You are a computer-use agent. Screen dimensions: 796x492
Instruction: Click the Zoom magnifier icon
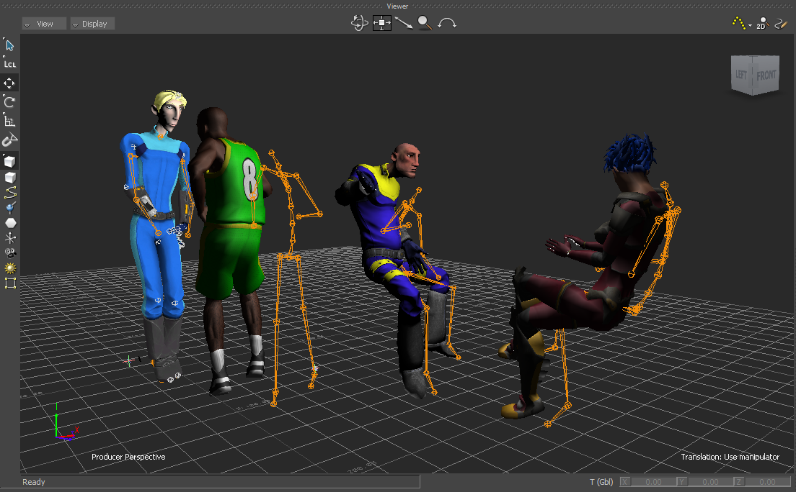[425, 22]
